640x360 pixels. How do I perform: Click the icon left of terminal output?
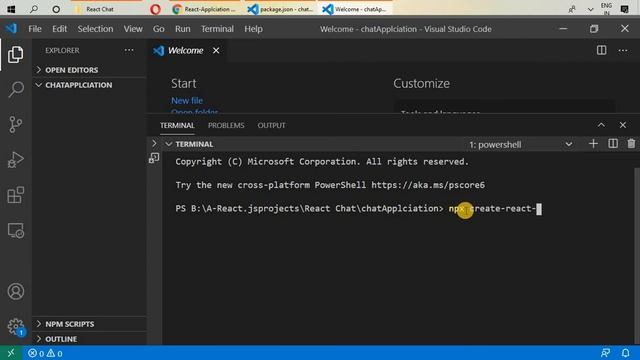(x=154, y=158)
